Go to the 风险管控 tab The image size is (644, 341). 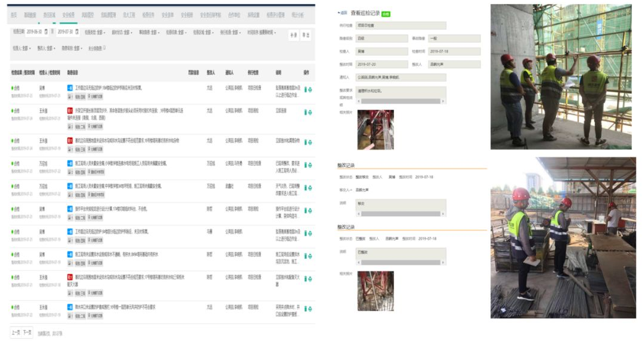88,15
